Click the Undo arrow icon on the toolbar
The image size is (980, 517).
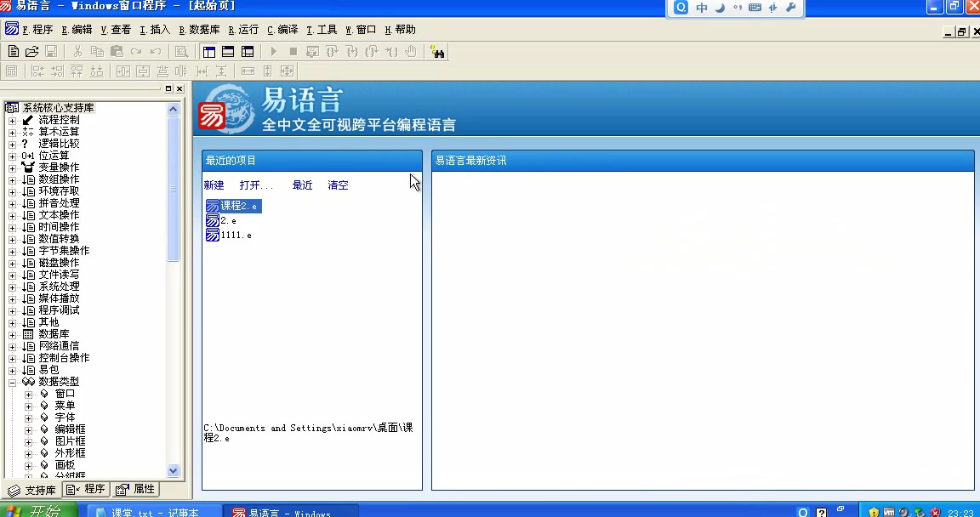click(x=154, y=51)
